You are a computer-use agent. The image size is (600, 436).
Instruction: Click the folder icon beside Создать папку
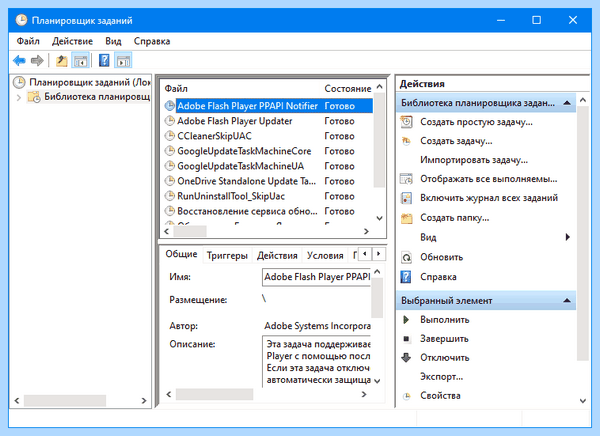[x=406, y=218]
